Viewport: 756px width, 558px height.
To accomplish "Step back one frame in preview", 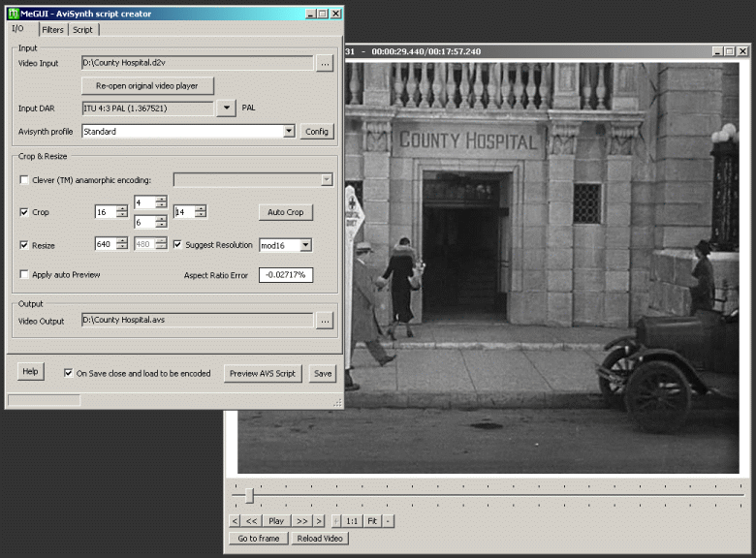I will coord(235,521).
